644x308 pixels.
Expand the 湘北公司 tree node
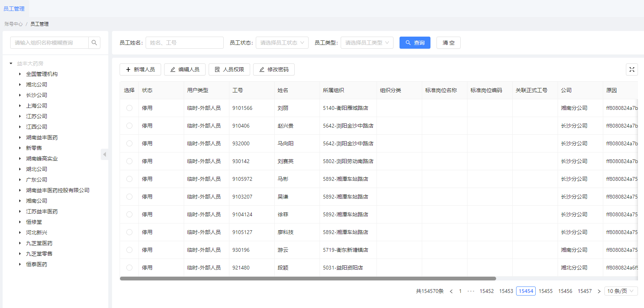(20, 85)
